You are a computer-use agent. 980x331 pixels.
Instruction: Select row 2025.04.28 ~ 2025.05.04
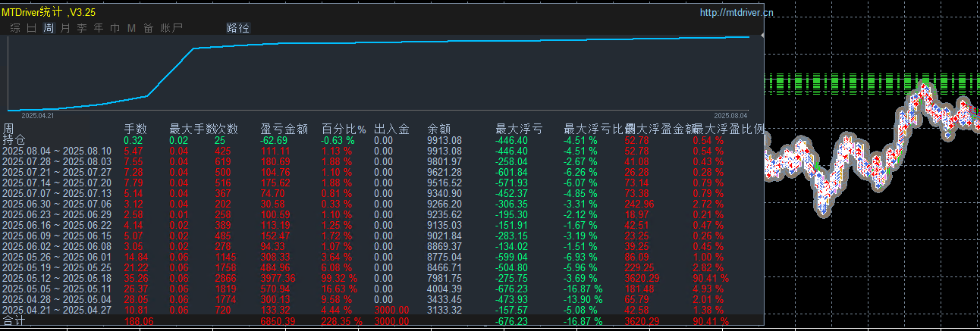click(57, 299)
